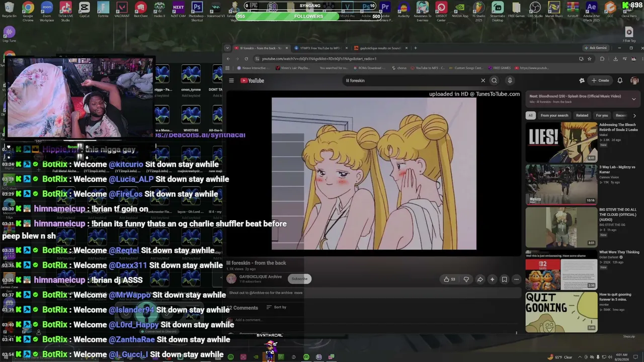Open Adobe After Effects 2025 icon

[x=592, y=11]
